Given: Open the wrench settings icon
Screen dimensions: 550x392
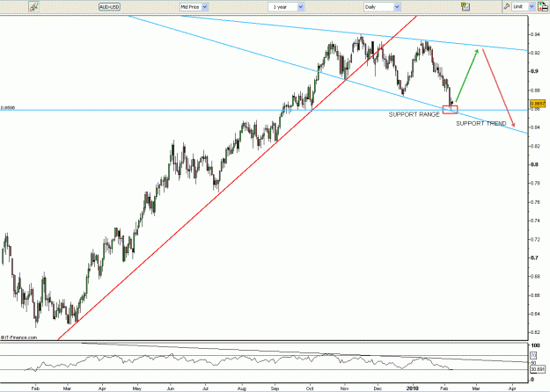Looking at the screenshot, I should pos(507,7).
